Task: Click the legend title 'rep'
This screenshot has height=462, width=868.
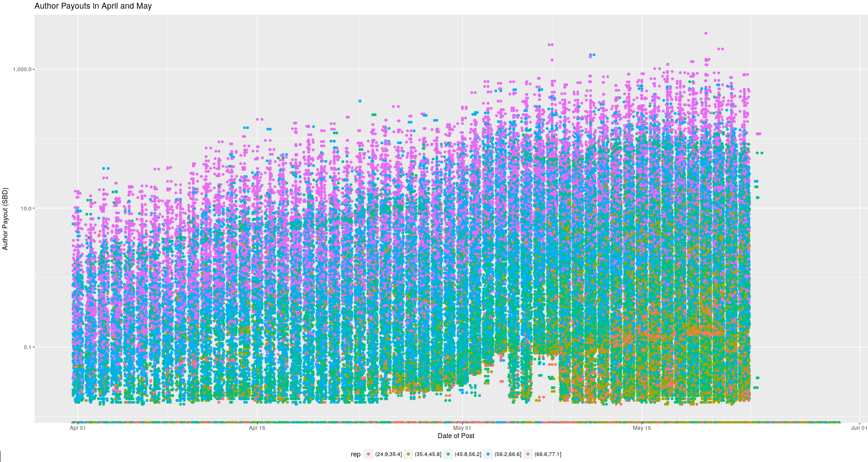Action: coord(355,454)
